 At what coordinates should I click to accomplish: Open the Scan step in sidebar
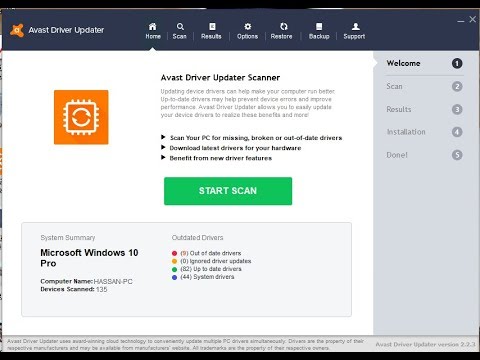tap(394, 87)
